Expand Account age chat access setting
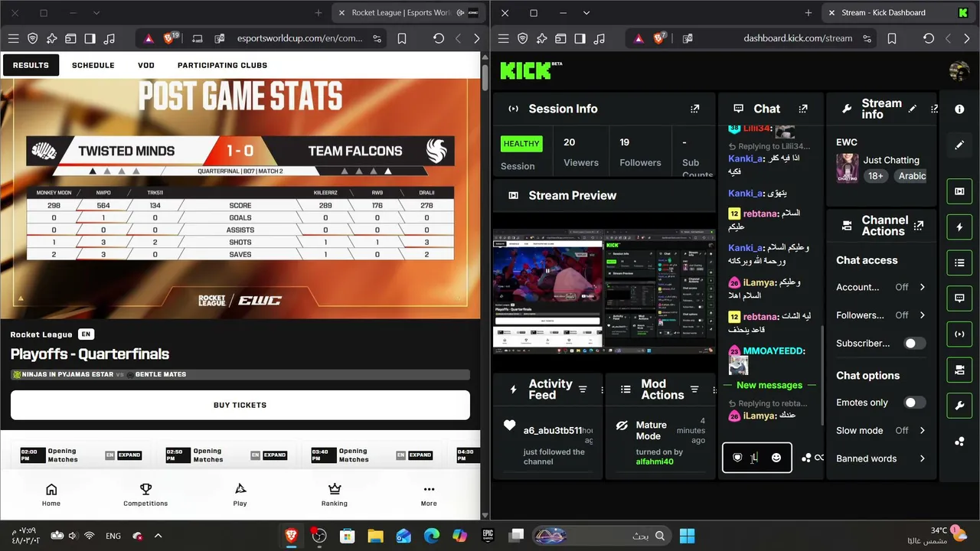Screen dimensions: 980x551 pyautogui.click(x=881, y=287)
